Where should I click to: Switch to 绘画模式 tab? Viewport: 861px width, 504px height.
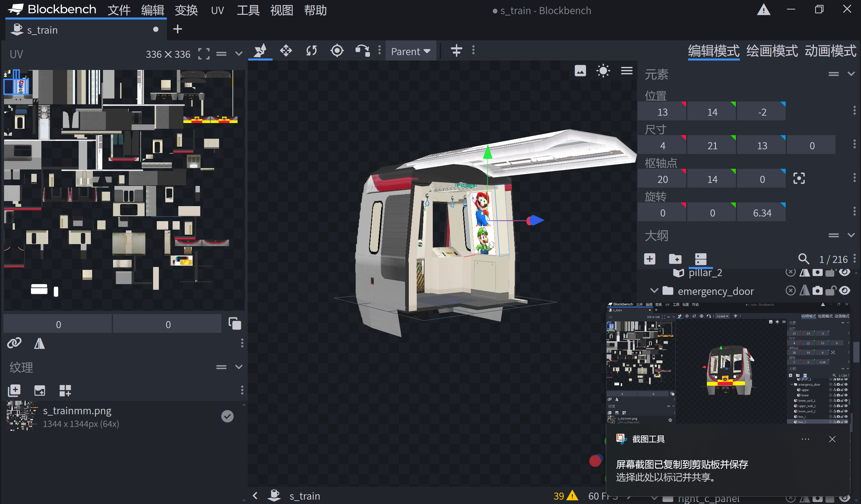pyautogui.click(x=772, y=51)
